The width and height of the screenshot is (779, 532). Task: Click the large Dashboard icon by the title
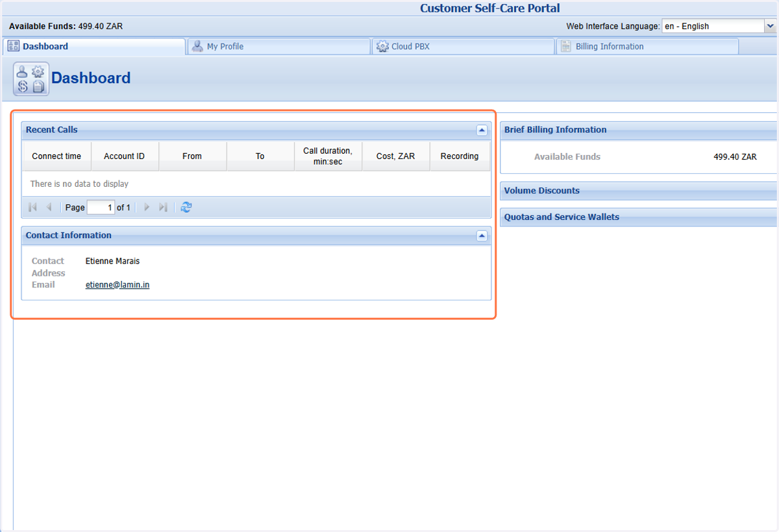click(31, 79)
